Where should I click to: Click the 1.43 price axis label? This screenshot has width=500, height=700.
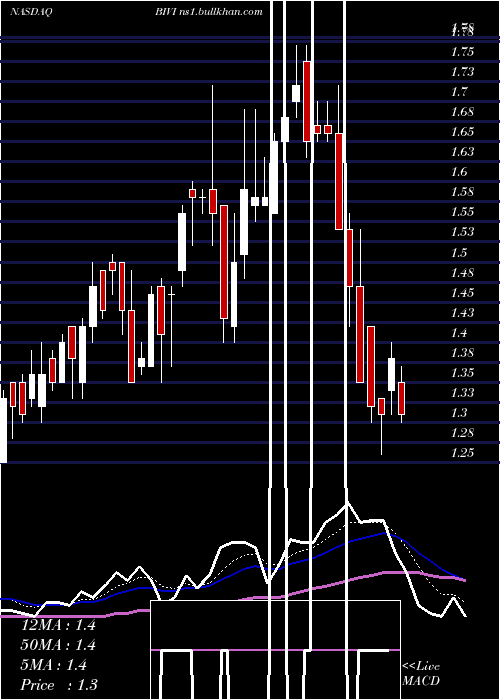coord(462,312)
